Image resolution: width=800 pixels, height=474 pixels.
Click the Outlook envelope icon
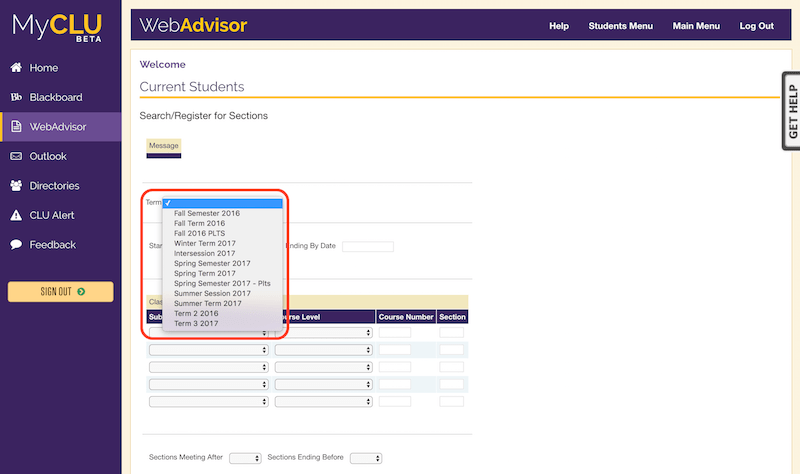tap(16, 156)
